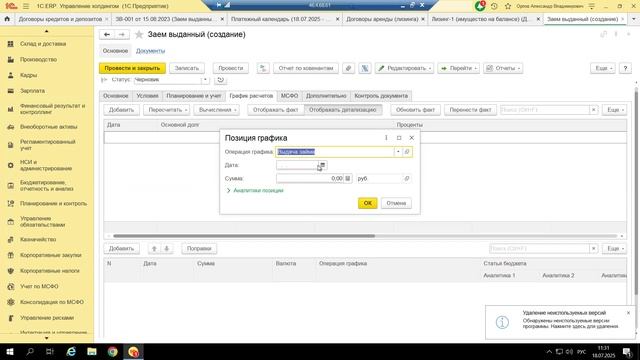640x360 pixels.
Task: Launch Chrome from the taskbar
Action: (113, 351)
